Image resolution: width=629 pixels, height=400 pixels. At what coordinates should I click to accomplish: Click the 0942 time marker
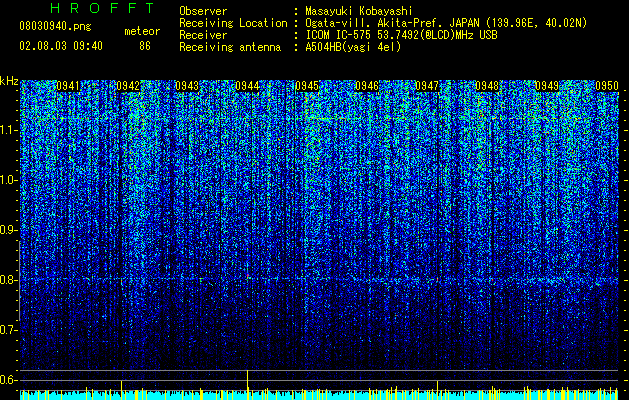click(128, 86)
